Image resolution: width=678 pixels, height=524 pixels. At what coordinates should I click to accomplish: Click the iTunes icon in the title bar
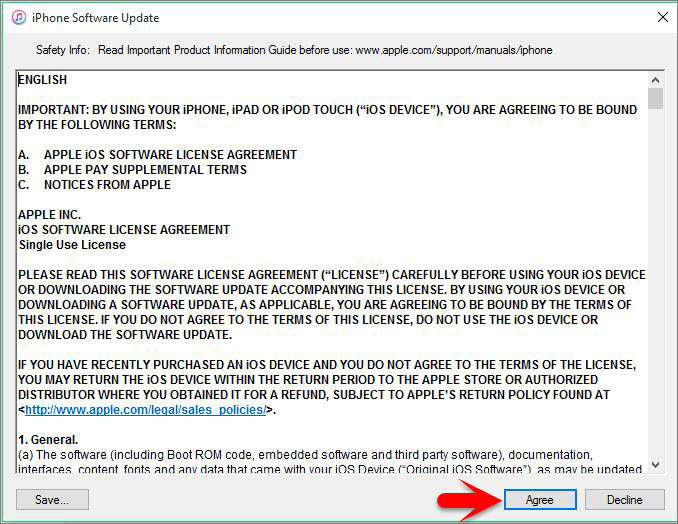(18, 18)
